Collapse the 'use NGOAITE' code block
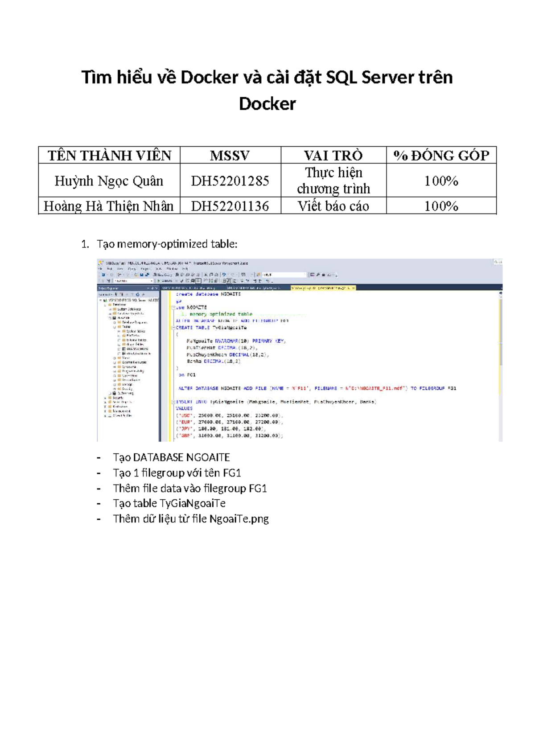 pos(173,308)
